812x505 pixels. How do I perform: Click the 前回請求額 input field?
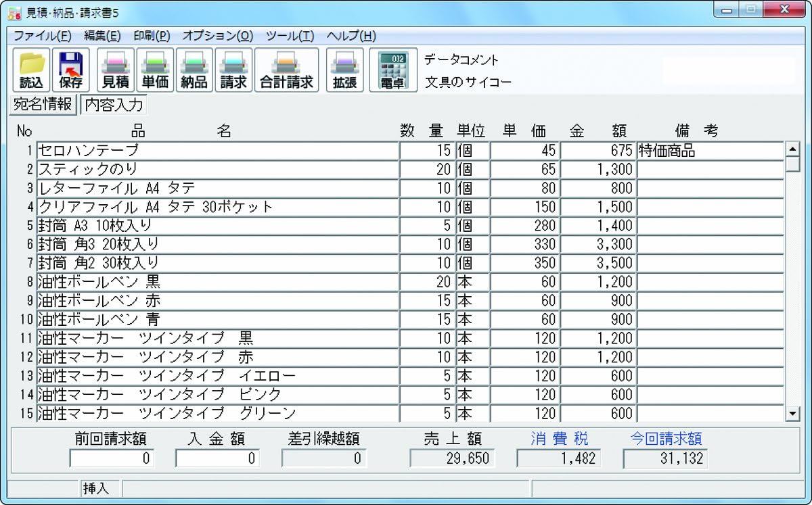[x=112, y=459]
